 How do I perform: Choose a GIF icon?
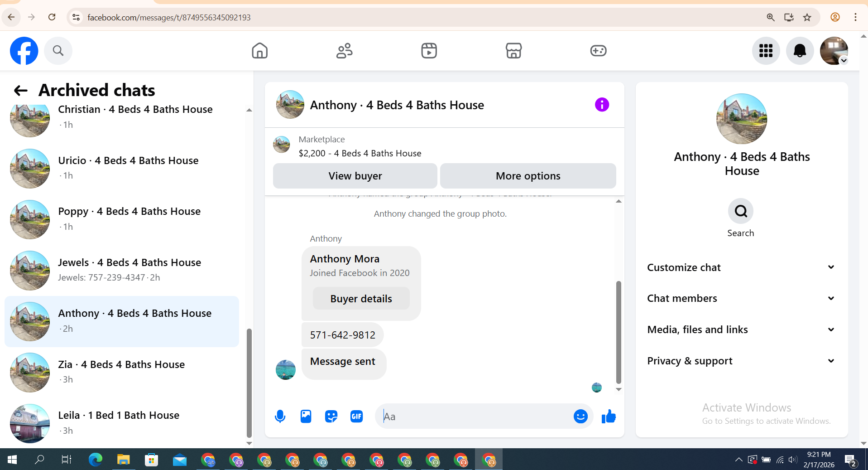click(x=357, y=416)
